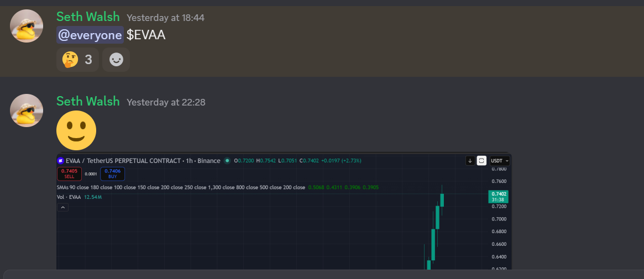Click the blue 0.7406 BUY button in chart
Viewport: 644px width, 279px height.
tap(113, 173)
